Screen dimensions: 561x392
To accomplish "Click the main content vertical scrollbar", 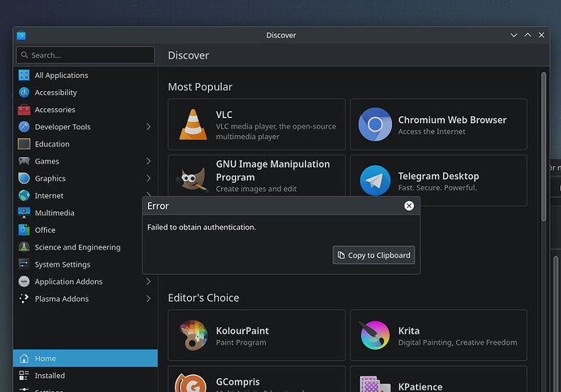I will (x=543, y=146).
